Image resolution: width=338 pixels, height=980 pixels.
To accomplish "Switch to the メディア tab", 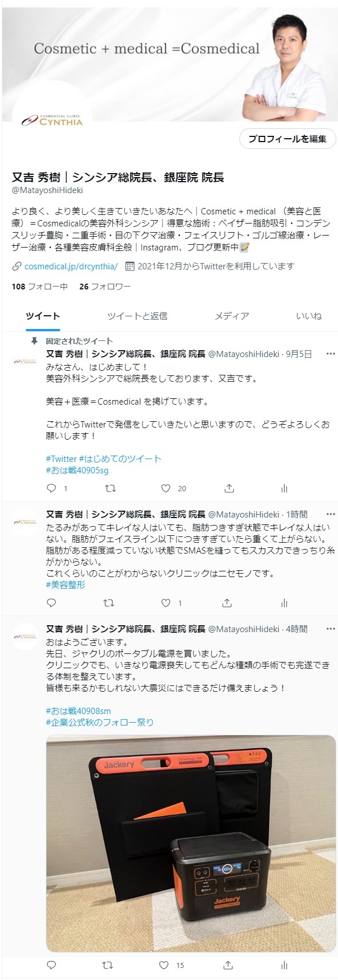I will click(232, 316).
